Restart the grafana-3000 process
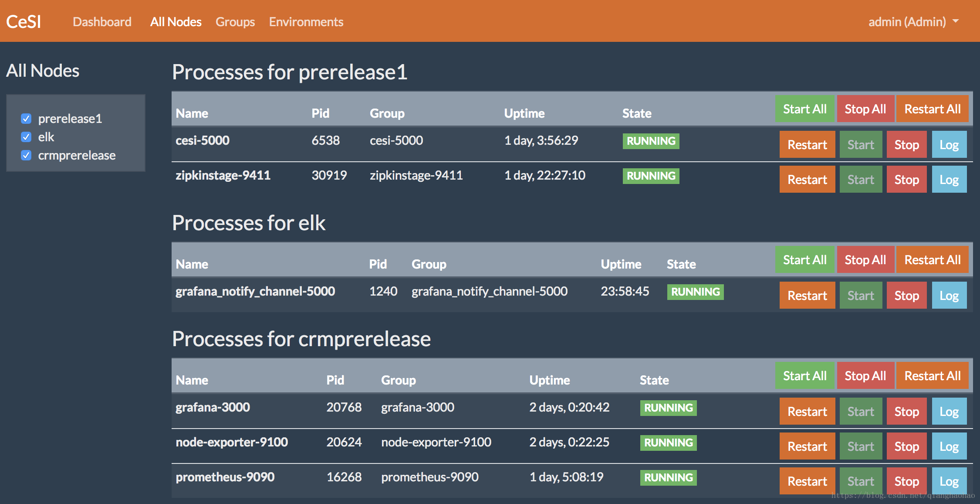The height and width of the screenshot is (504, 980). coord(807,411)
